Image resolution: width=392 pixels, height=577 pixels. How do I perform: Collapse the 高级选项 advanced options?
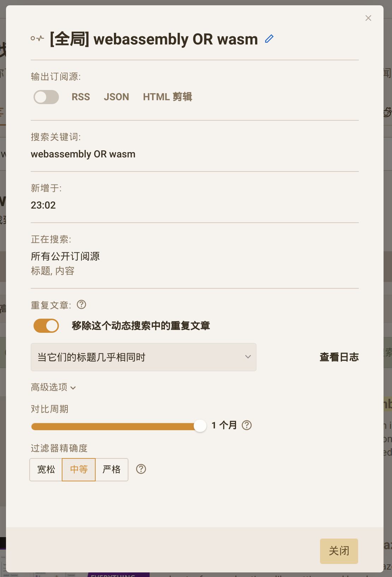click(53, 387)
